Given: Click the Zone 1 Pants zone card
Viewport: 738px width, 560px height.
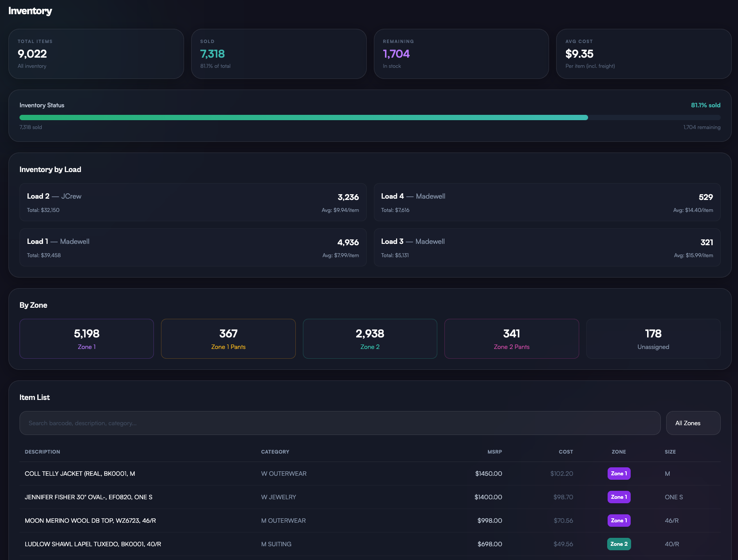Looking at the screenshot, I should point(228,338).
